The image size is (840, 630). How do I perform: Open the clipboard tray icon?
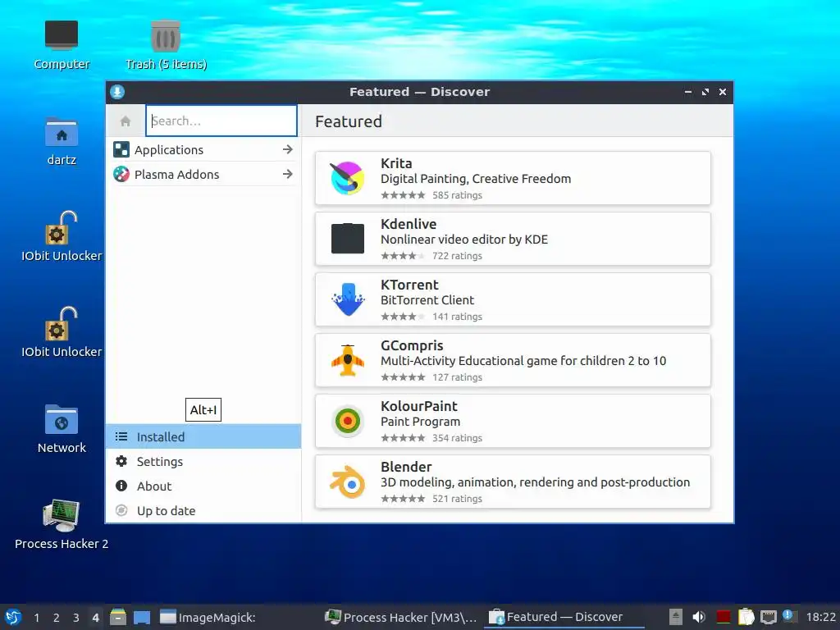(x=746, y=617)
